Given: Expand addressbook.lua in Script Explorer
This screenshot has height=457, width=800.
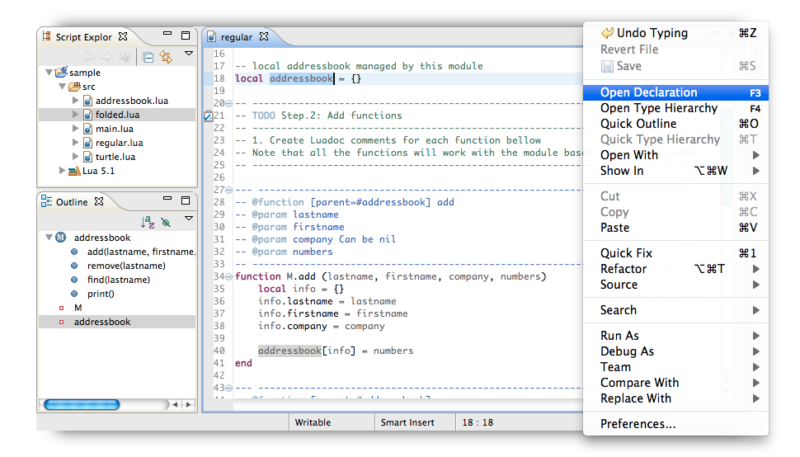Looking at the screenshot, I should (x=76, y=100).
